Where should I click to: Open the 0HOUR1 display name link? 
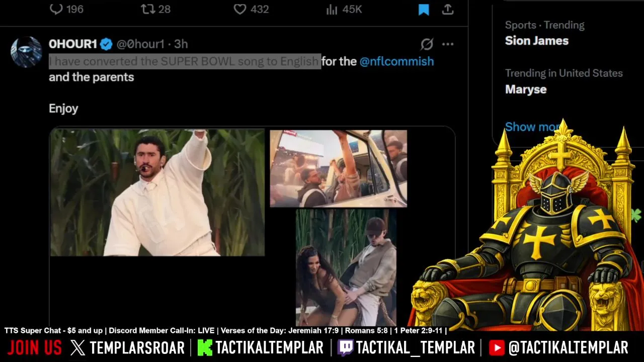click(x=72, y=44)
